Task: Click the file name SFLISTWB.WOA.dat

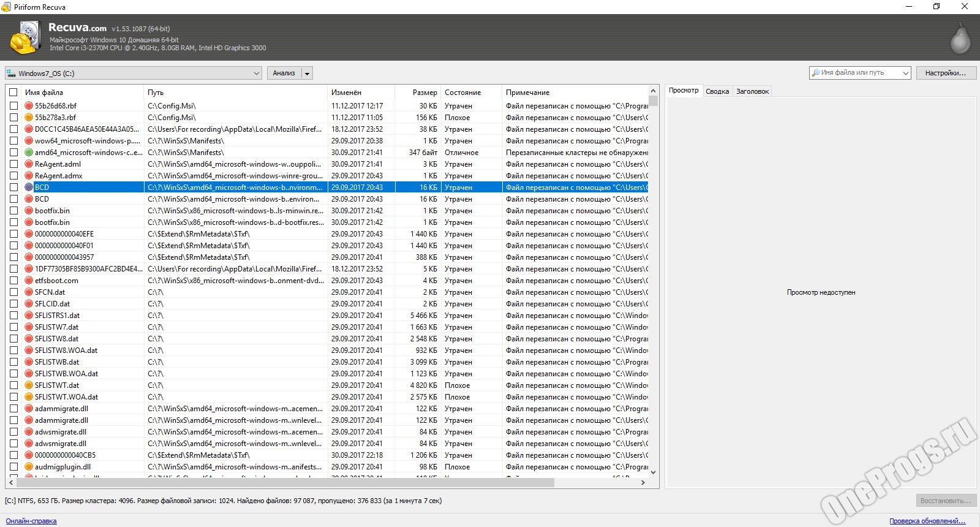Action: point(66,374)
